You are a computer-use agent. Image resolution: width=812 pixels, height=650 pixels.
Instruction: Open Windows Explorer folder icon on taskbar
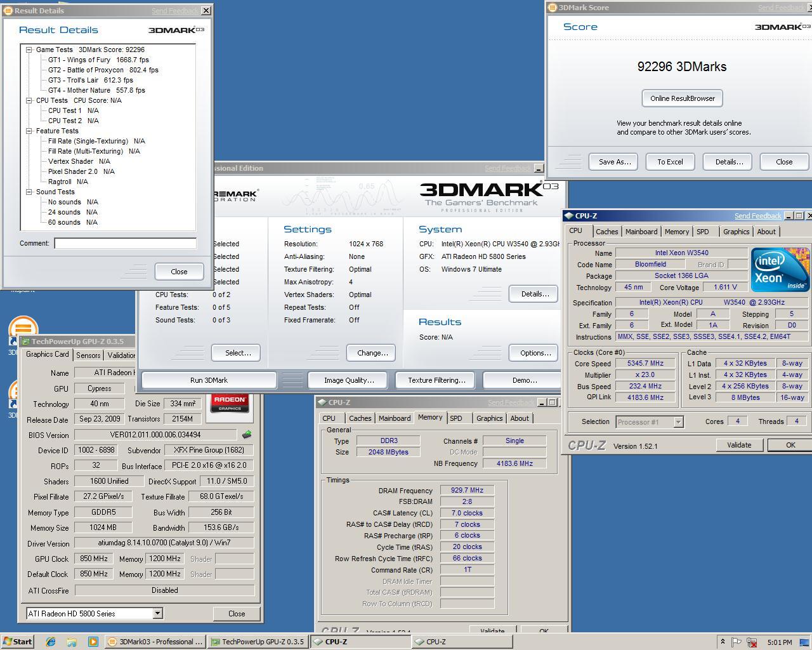point(72,642)
